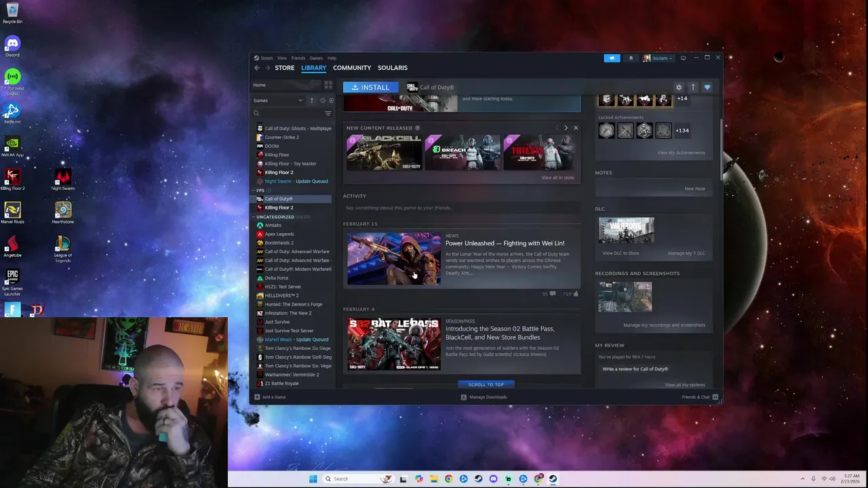Select Z1 Battle Royale in the library
This screenshot has height=488, width=868.
[x=281, y=384]
